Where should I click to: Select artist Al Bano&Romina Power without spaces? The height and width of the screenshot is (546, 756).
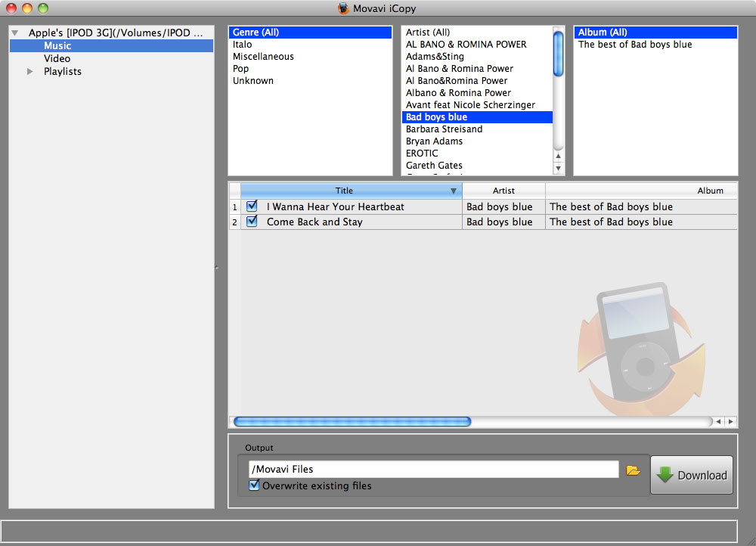tap(477, 81)
